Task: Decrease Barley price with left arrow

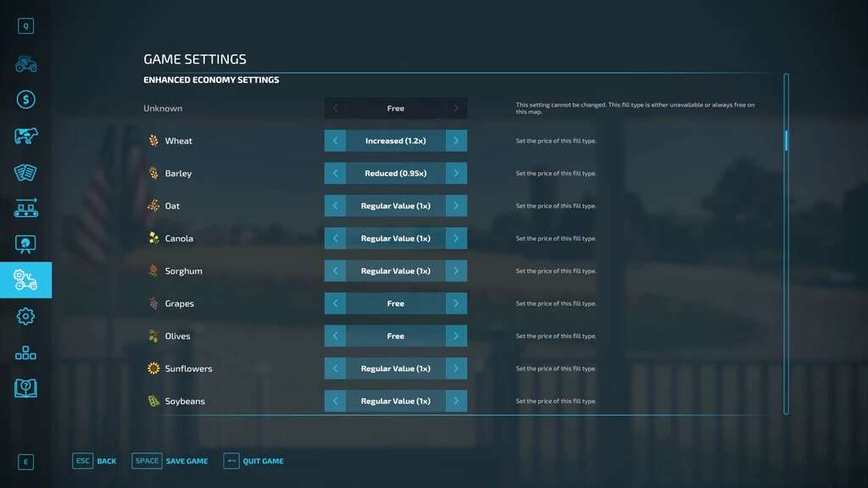Action: pyautogui.click(x=335, y=174)
